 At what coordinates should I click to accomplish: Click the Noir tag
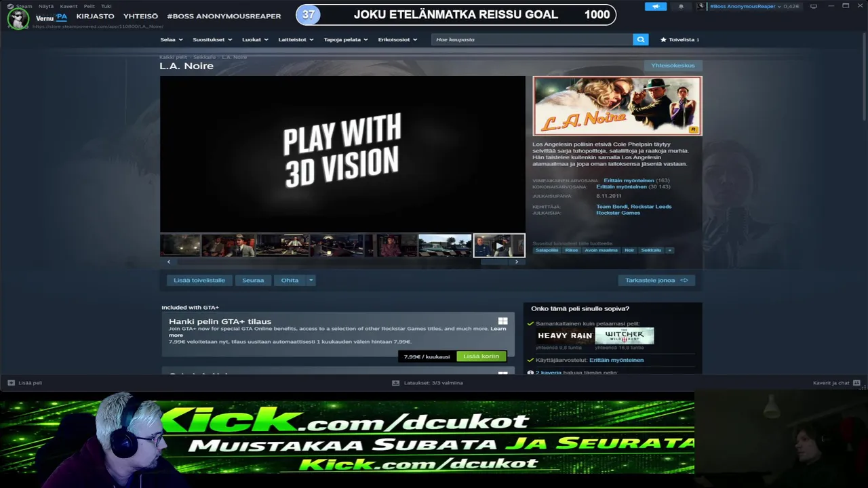coord(629,250)
